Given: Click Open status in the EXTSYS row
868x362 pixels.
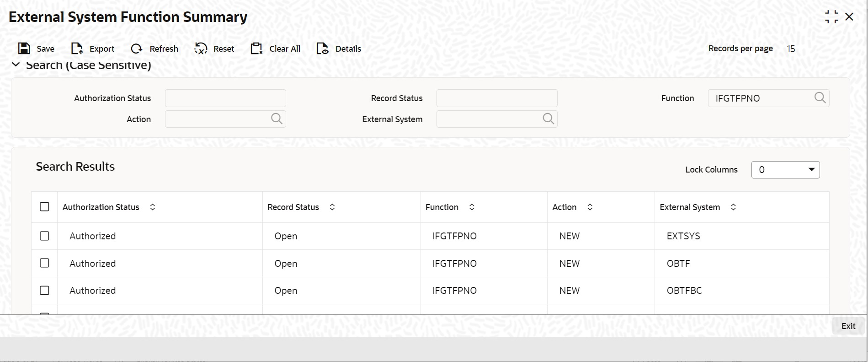Looking at the screenshot, I should [286, 237].
